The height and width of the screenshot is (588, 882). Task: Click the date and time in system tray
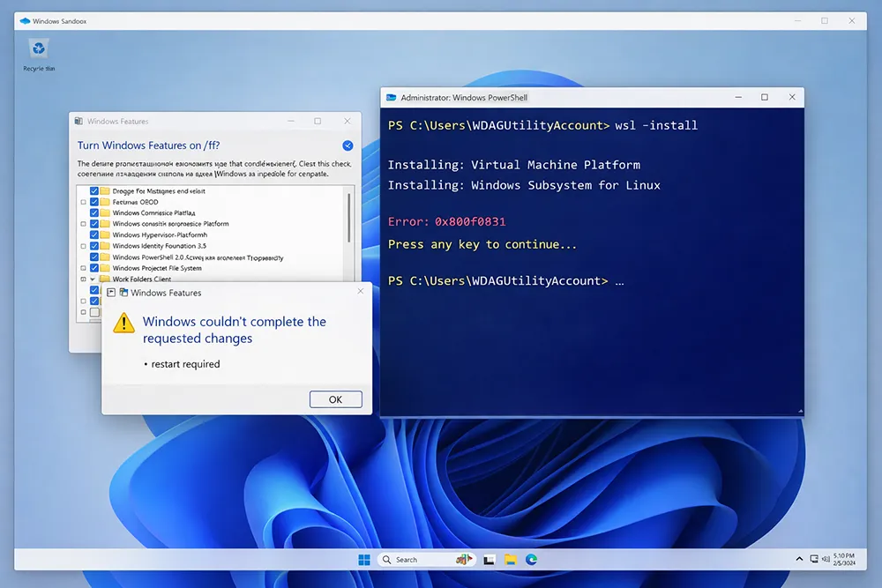[843, 559]
